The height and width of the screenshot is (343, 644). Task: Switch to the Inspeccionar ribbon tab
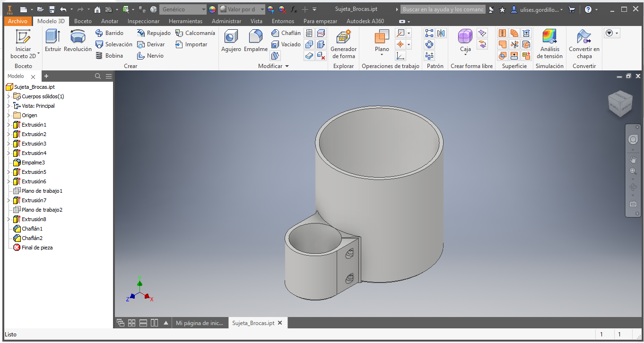[x=144, y=21]
